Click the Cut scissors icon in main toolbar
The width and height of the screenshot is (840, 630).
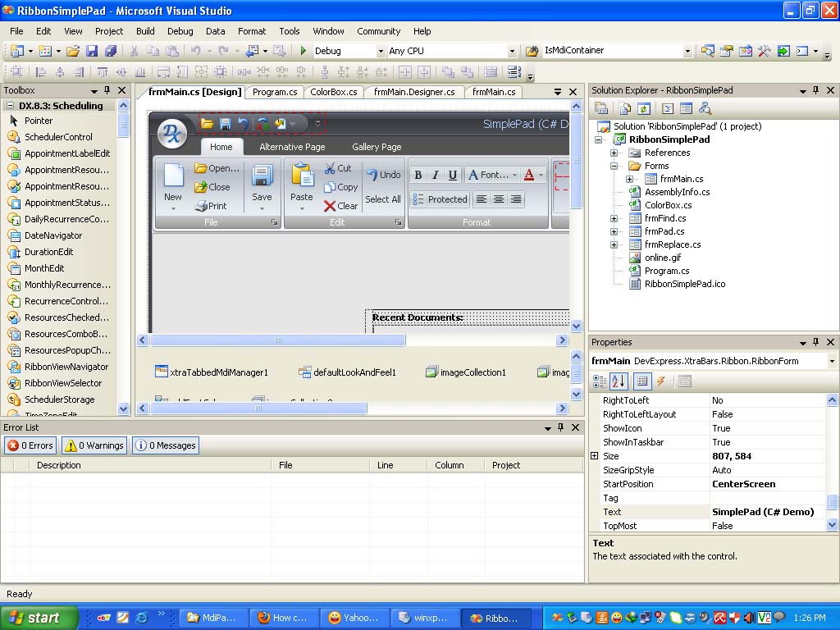pyautogui.click(x=134, y=51)
